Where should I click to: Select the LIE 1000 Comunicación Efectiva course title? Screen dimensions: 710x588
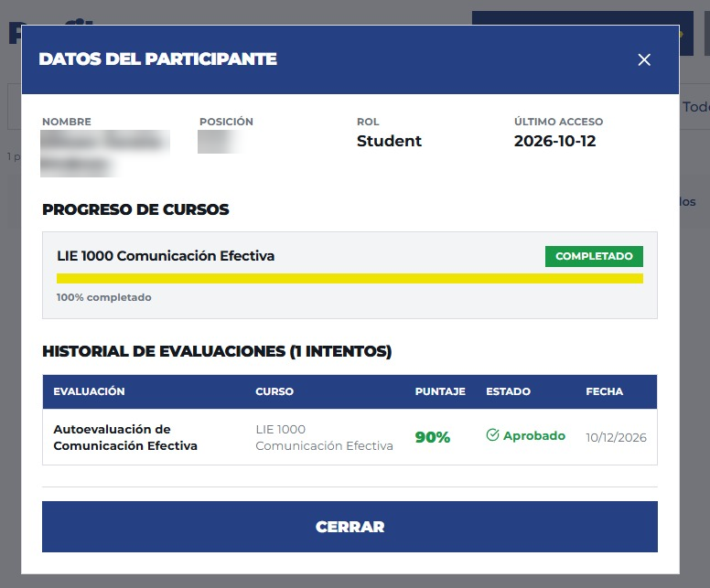point(166,256)
